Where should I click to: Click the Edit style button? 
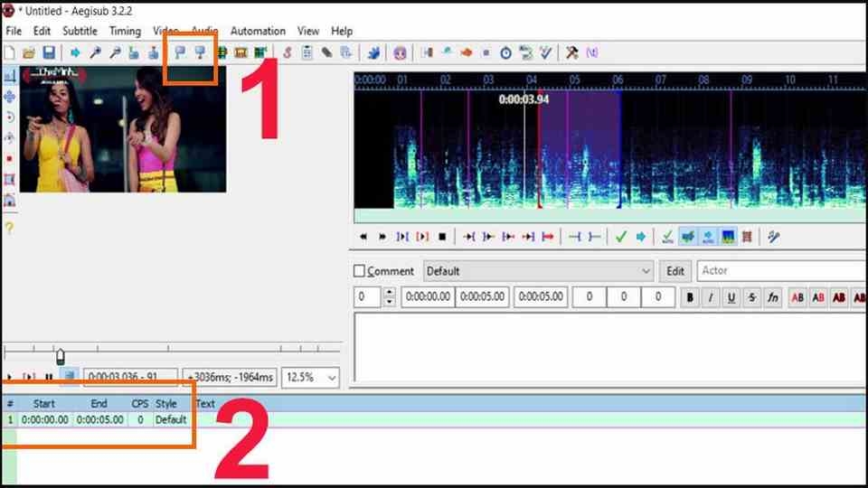(x=675, y=271)
